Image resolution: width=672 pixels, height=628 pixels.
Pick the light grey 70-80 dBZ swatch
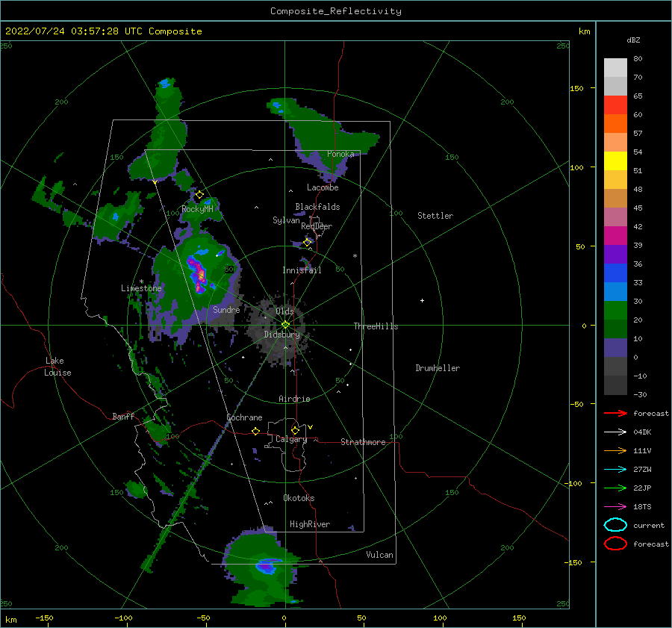point(615,68)
